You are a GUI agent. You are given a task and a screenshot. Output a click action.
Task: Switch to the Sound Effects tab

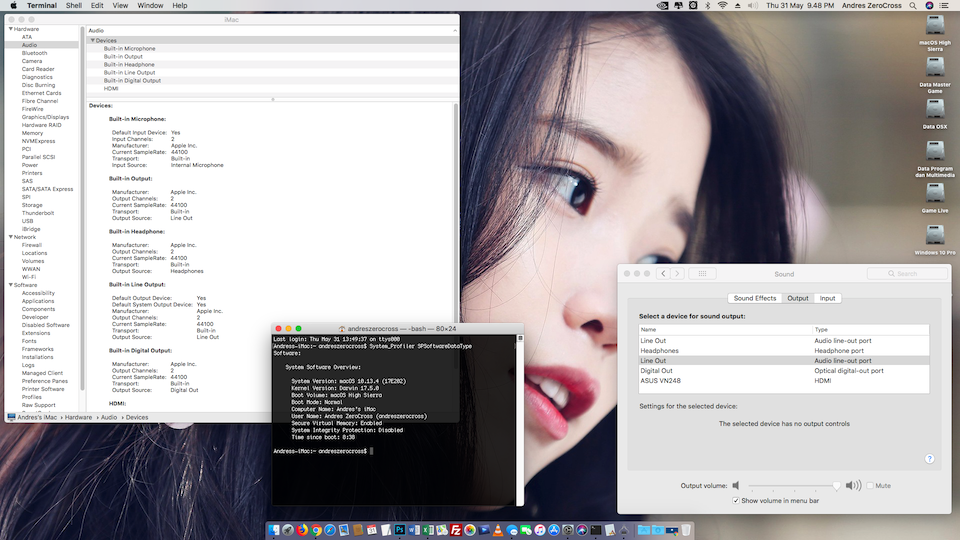tap(754, 298)
